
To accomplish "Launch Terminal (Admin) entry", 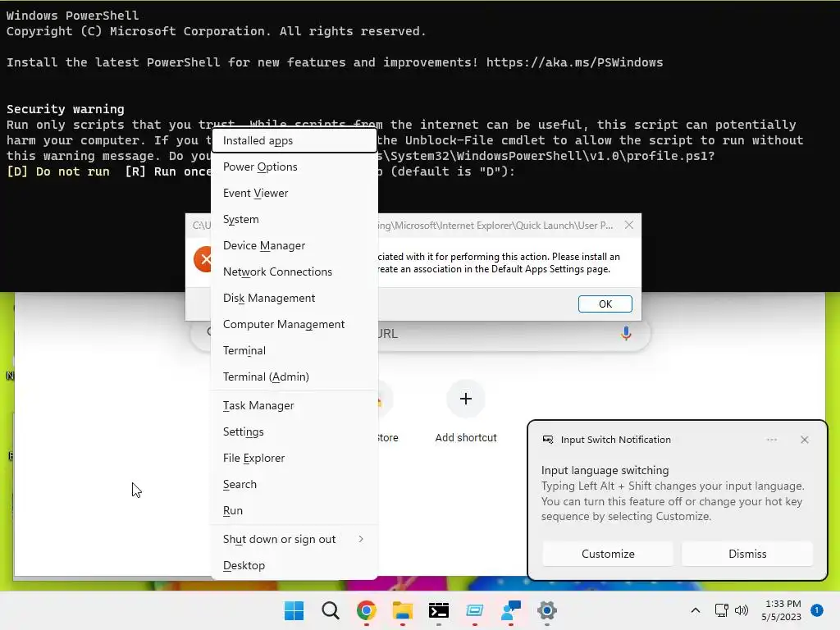I will pyautogui.click(x=294, y=377).
